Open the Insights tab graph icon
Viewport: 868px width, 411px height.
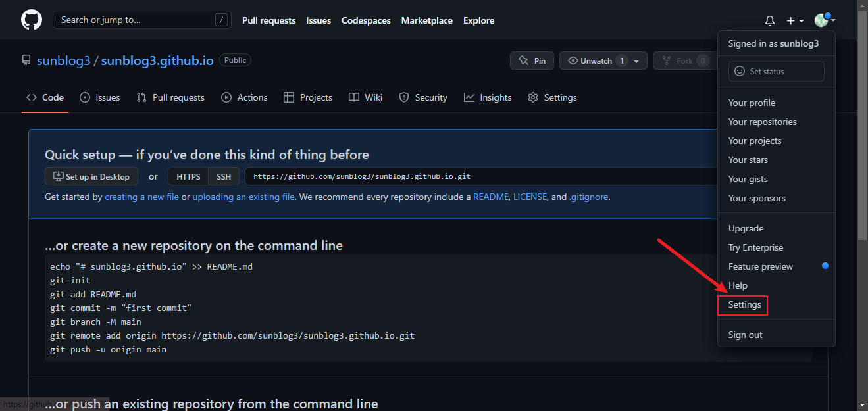point(469,97)
